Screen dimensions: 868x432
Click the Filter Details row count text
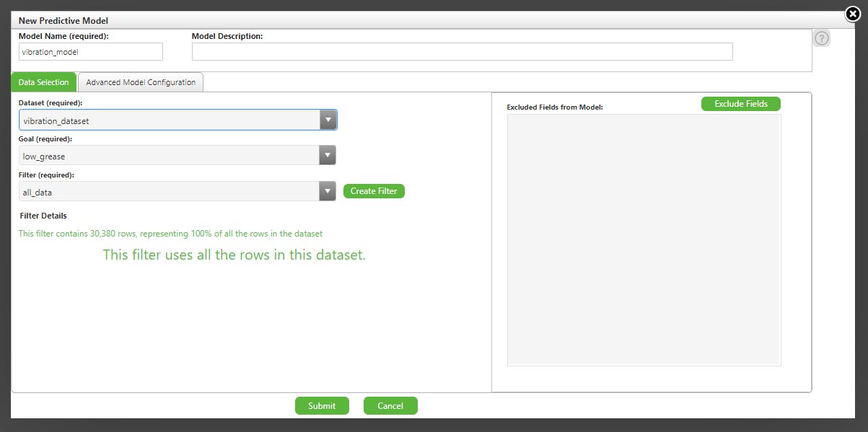[171, 233]
